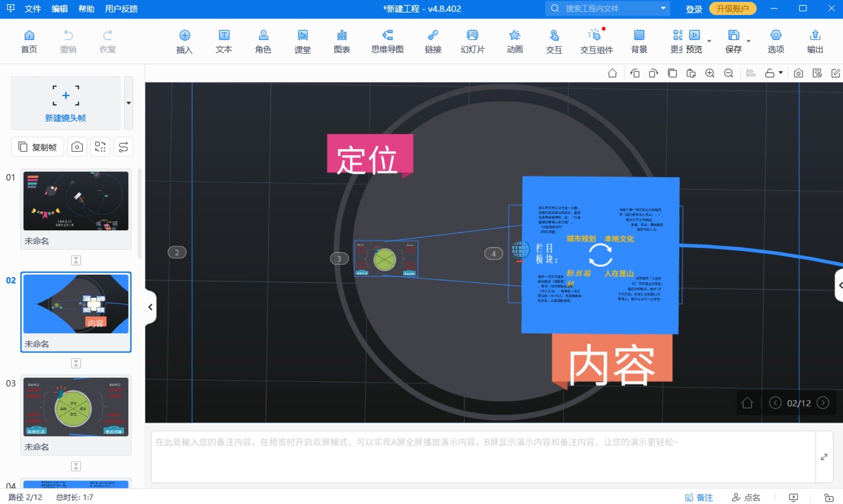Toggle the lock icon in canvas toolbar
This screenshot has height=504, width=843.
(770, 73)
